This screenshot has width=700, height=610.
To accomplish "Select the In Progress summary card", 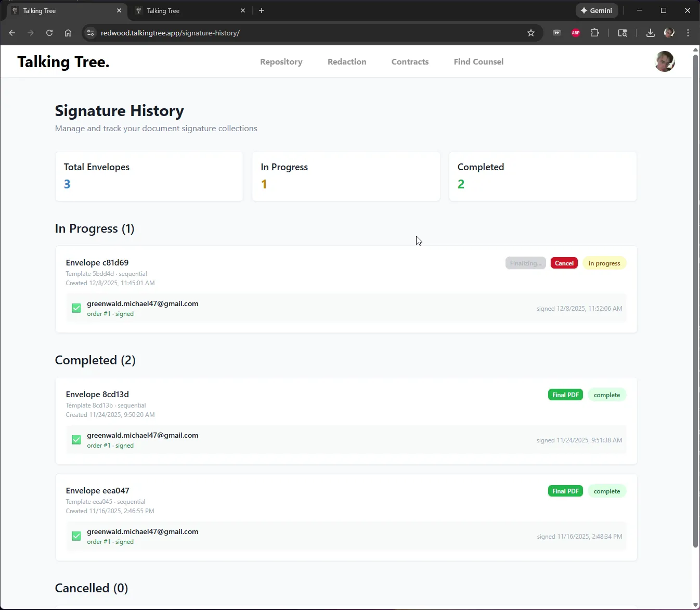I will pyautogui.click(x=346, y=176).
